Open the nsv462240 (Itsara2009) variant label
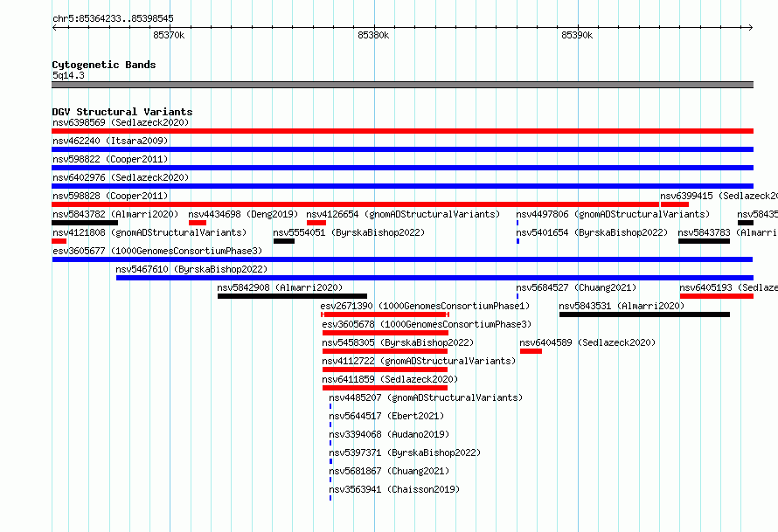 (x=110, y=141)
